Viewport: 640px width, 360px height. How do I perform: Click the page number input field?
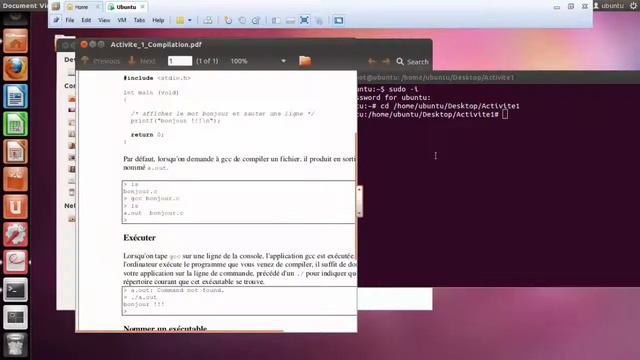coord(180,61)
